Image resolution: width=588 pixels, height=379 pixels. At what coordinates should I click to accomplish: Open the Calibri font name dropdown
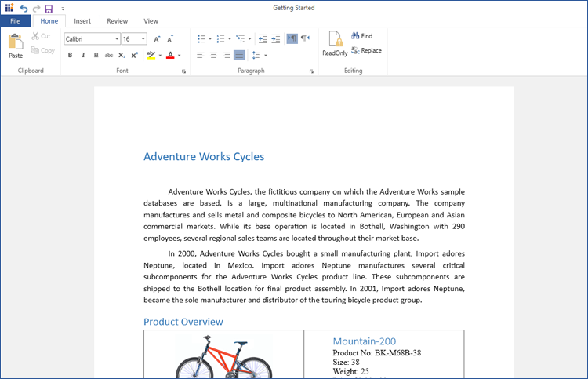pyautogui.click(x=117, y=38)
